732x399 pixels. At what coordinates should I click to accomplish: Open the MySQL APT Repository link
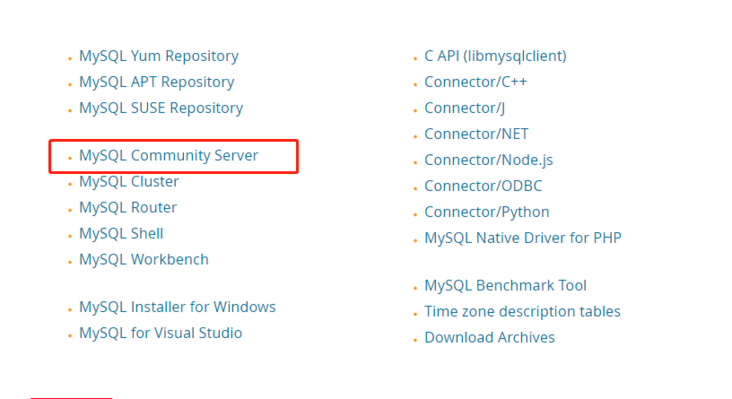(156, 82)
